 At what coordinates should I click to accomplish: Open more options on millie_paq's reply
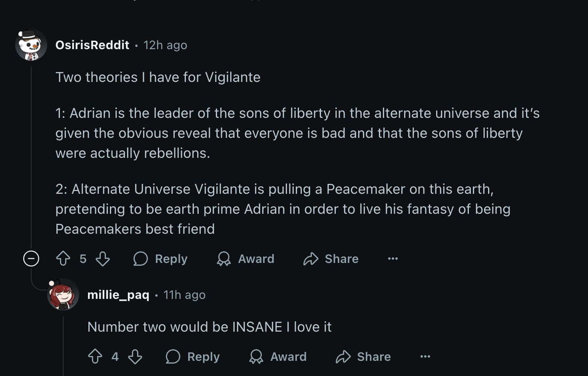click(x=425, y=356)
